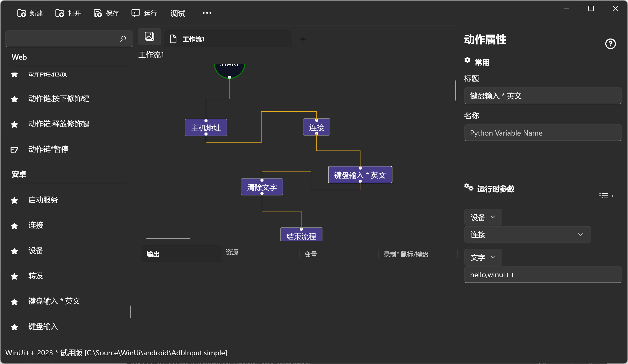
Task: Switch to the 资源 tab
Action: click(x=232, y=252)
